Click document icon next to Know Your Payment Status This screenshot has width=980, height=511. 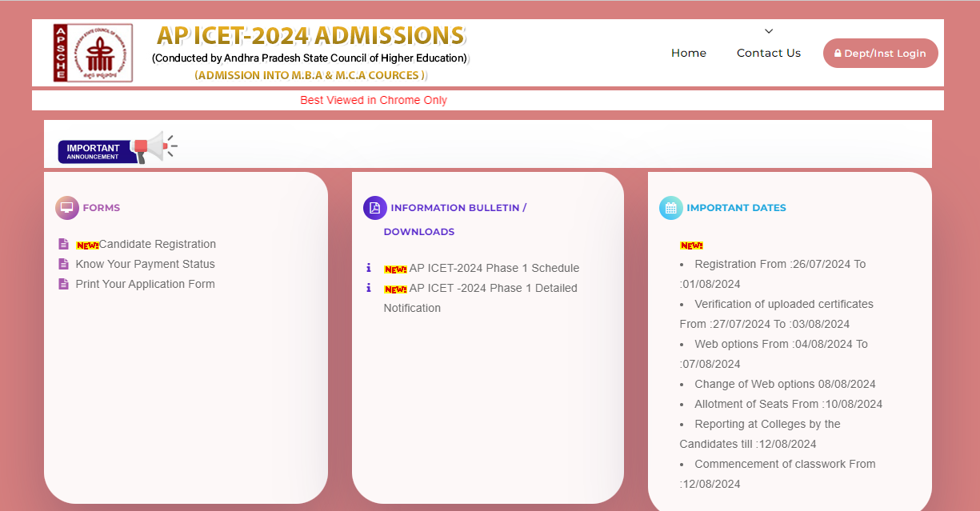64,264
